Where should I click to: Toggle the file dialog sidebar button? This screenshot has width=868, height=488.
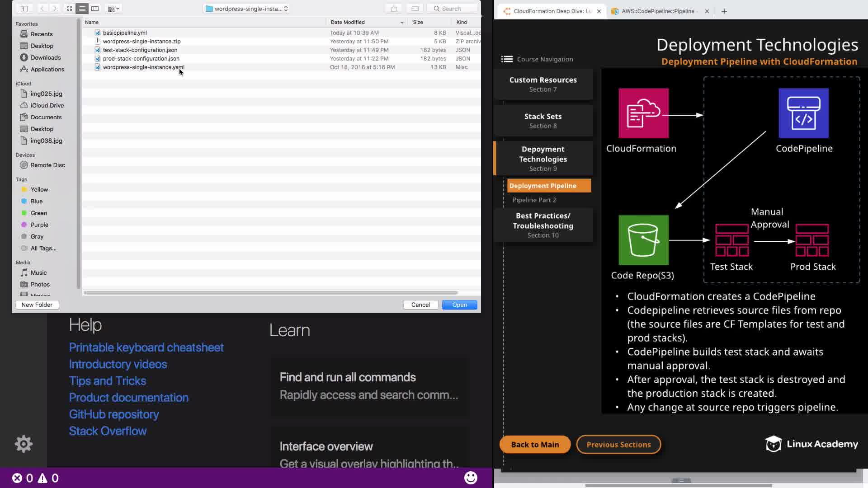click(x=24, y=9)
